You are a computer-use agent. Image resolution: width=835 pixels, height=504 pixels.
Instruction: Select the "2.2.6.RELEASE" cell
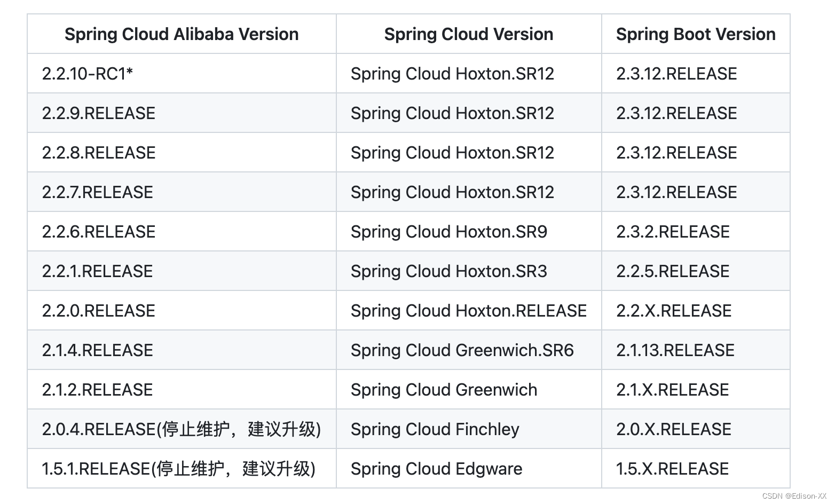click(182, 232)
